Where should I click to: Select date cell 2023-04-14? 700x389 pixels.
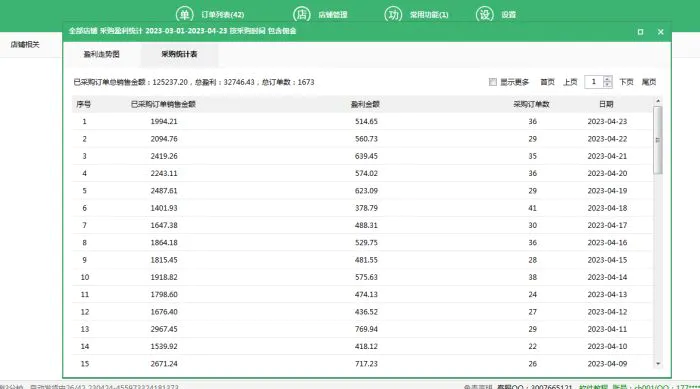pyautogui.click(x=607, y=277)
